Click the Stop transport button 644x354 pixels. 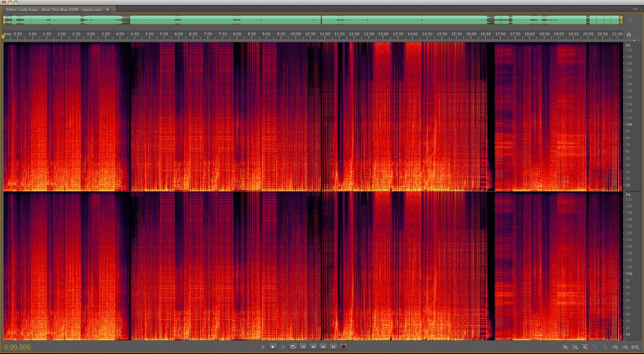[x=263, y=347]
